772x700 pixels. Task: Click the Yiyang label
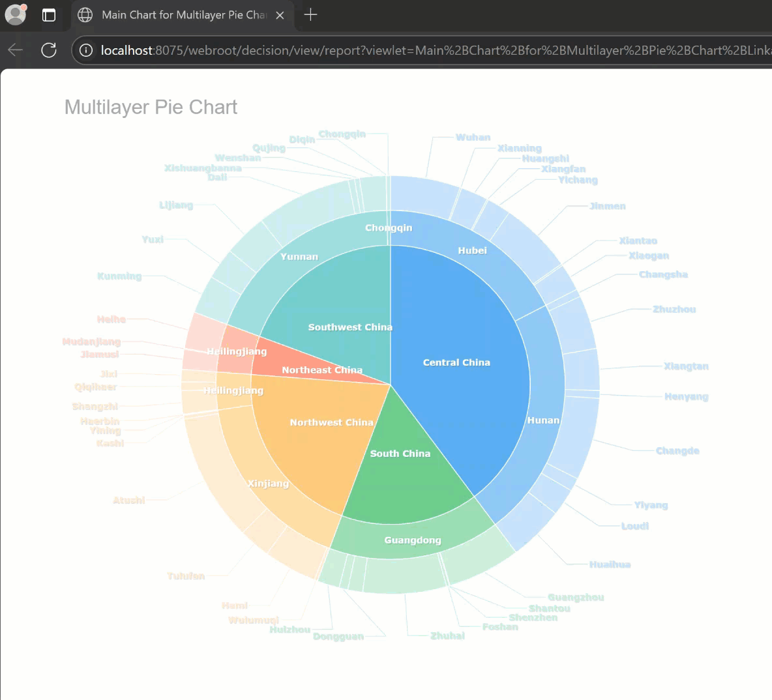(x=651, y=505)
